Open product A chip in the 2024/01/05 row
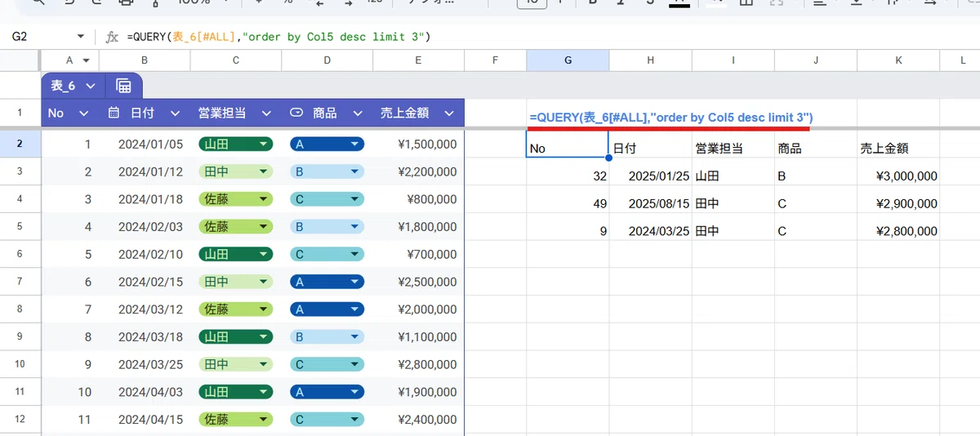This screenshot has height=436, width=980. point(327,145)
